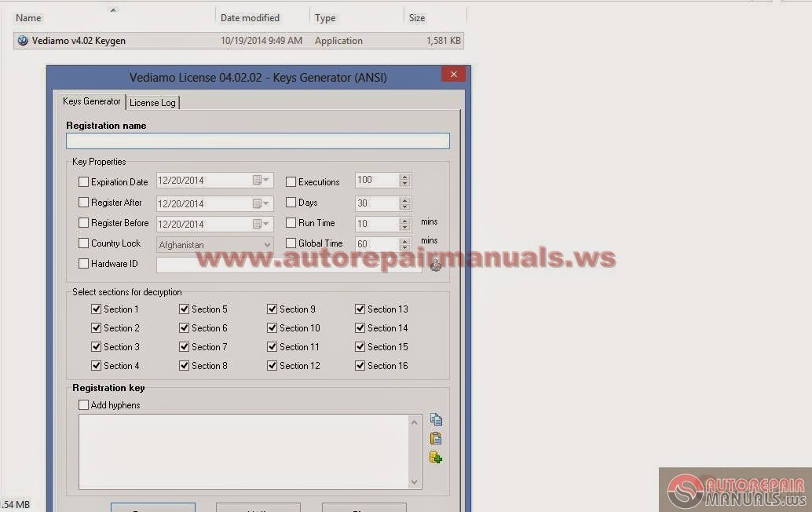
Task: Copy the registration key to clipboard
Action: click(436, 419)
